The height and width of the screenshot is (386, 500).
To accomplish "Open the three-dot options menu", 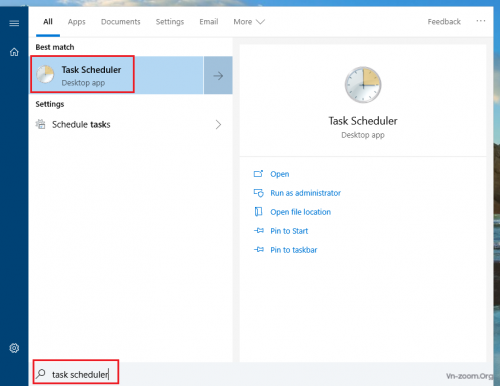I will pyautogui.click(x=481, y=21).
